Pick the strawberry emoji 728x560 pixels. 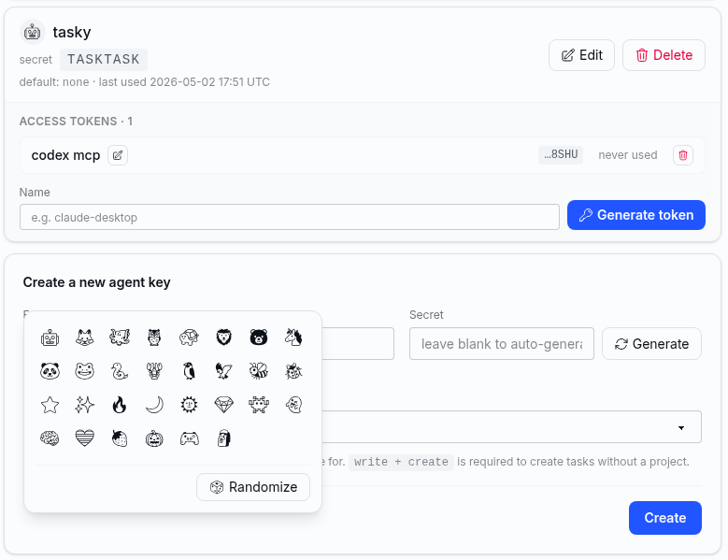coord(120,438)
